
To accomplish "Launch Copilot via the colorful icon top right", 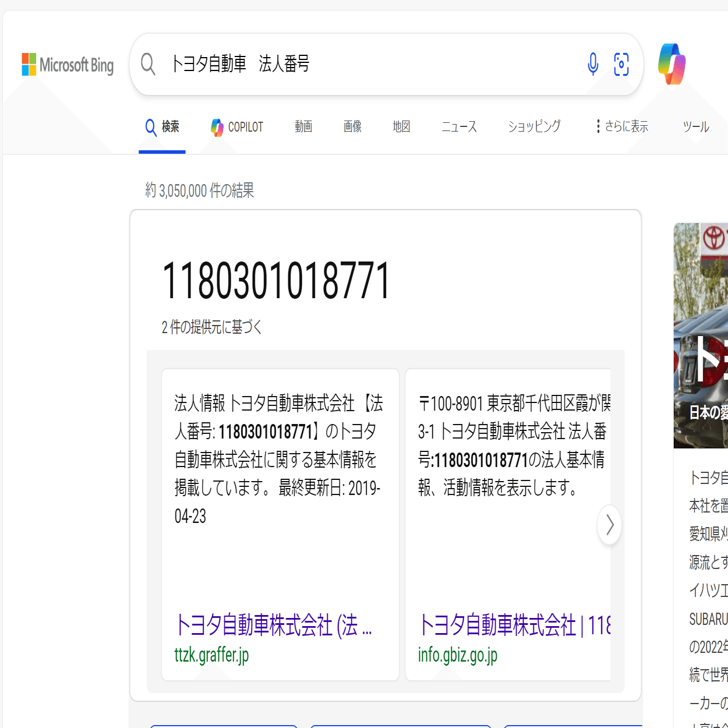I will (672, 64).
